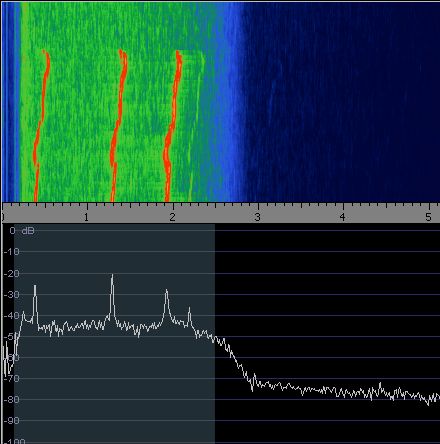
Task: Click the 0 dB scale label
Action: (12, 231)
